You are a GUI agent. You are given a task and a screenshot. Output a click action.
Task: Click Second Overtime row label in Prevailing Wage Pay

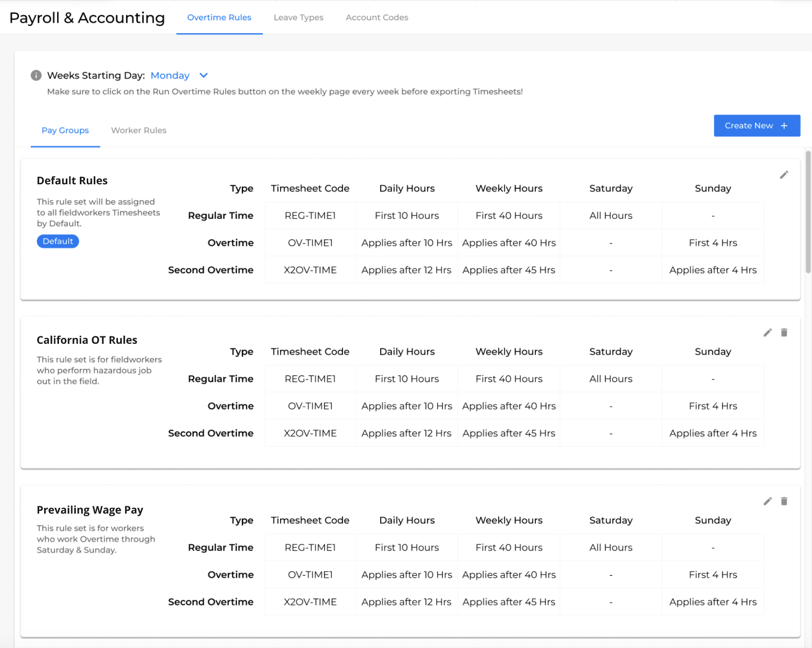(211, 602)
